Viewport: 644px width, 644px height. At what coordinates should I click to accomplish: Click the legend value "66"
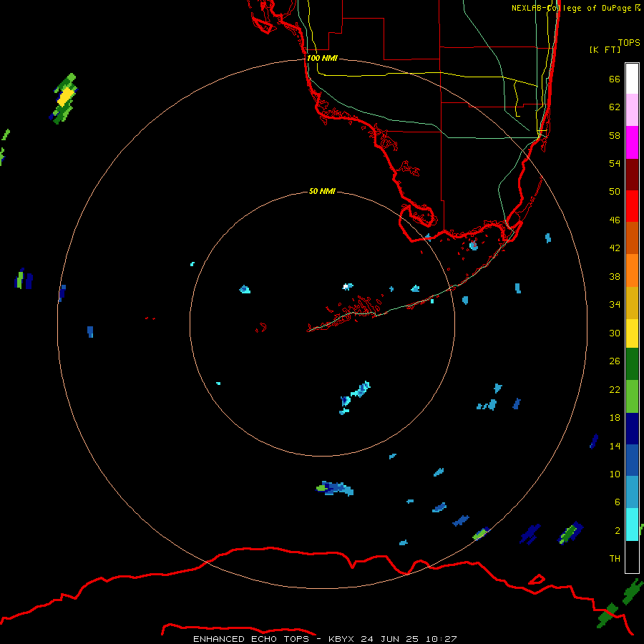[615, 79]
